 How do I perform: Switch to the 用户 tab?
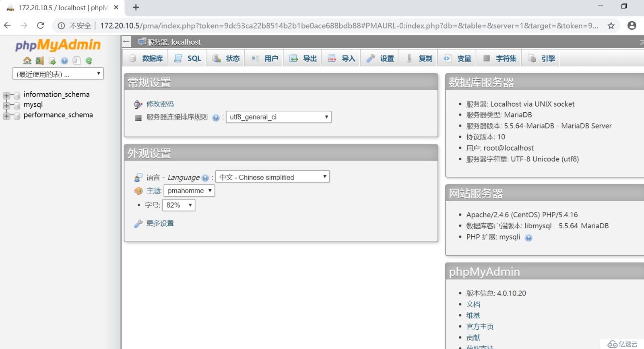tap(264, 59)
